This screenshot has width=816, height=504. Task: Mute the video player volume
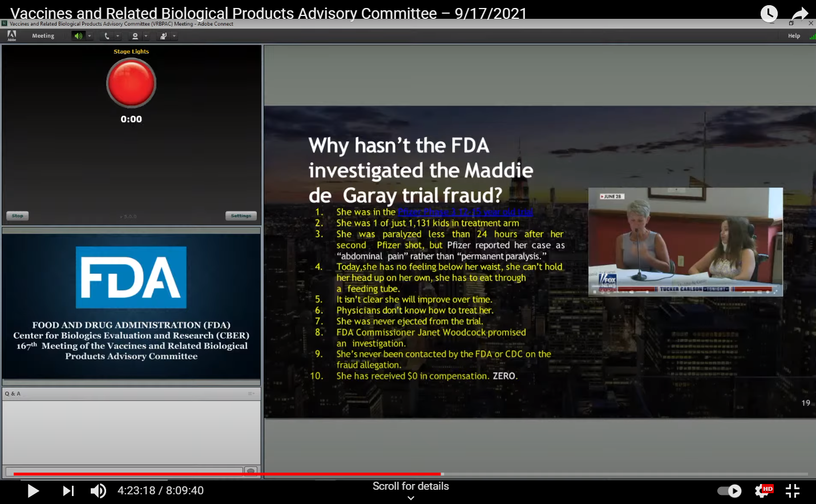coord(98,491)
